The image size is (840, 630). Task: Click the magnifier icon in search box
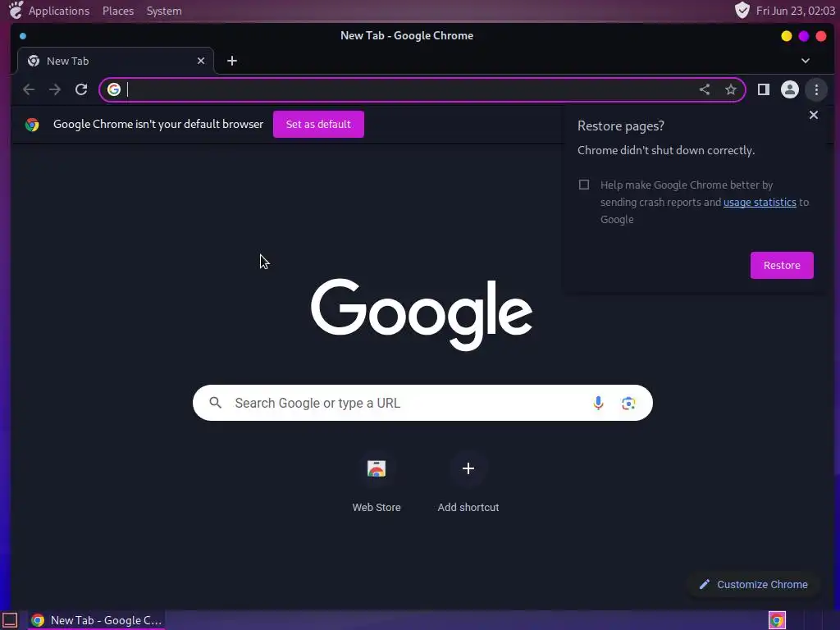click(x=216, y=402)
